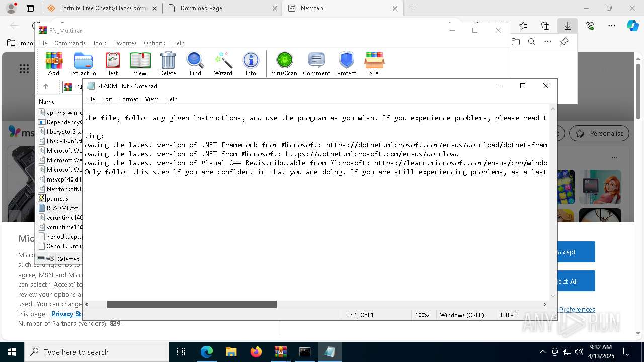Open Edge tab actions menu icon

30,8
